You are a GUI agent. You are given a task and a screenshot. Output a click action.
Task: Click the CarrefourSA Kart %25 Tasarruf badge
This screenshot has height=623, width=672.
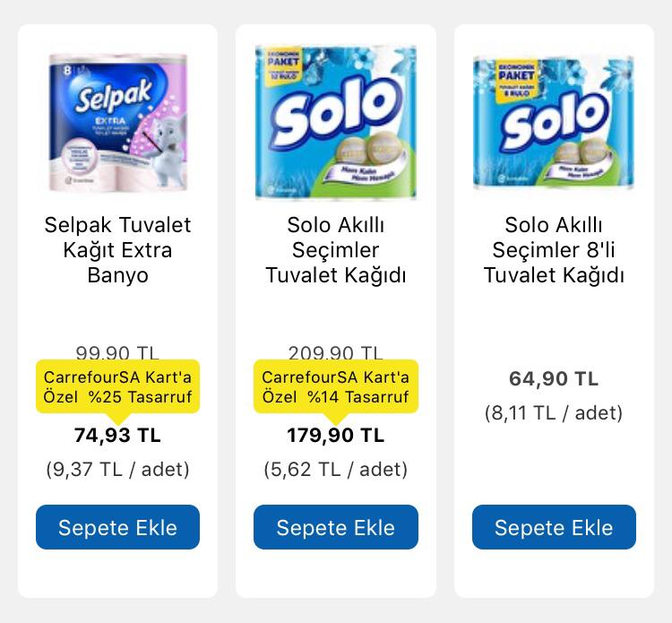click(117, 386)
